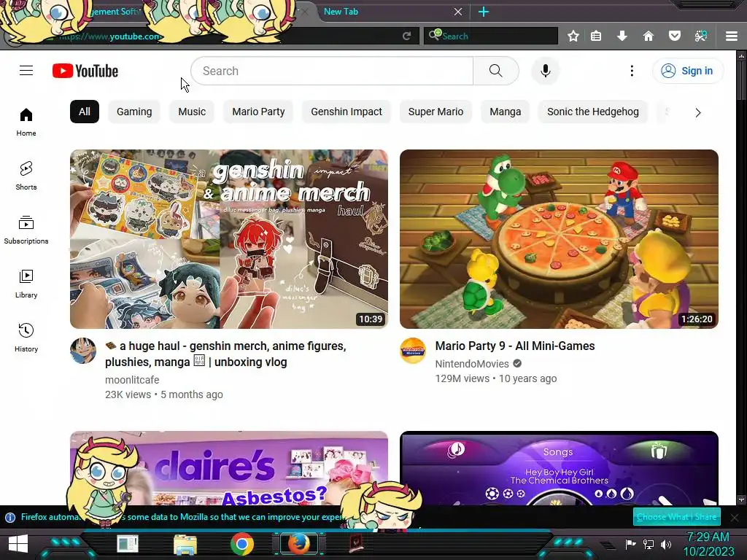The width and height of the screenshot is (747, 560).
Task: Open History from the sidebar
Action: point(26,337)
